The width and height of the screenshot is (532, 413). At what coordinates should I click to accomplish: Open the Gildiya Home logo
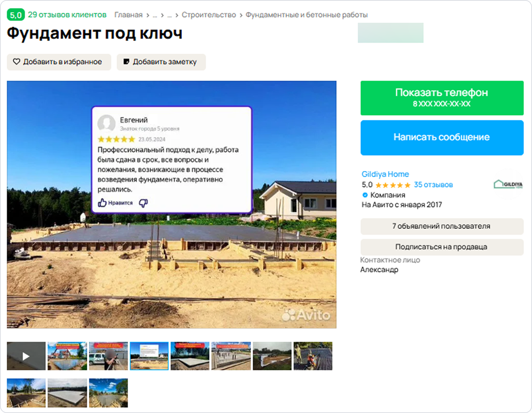pyautogui.click(x=508, y=184)
